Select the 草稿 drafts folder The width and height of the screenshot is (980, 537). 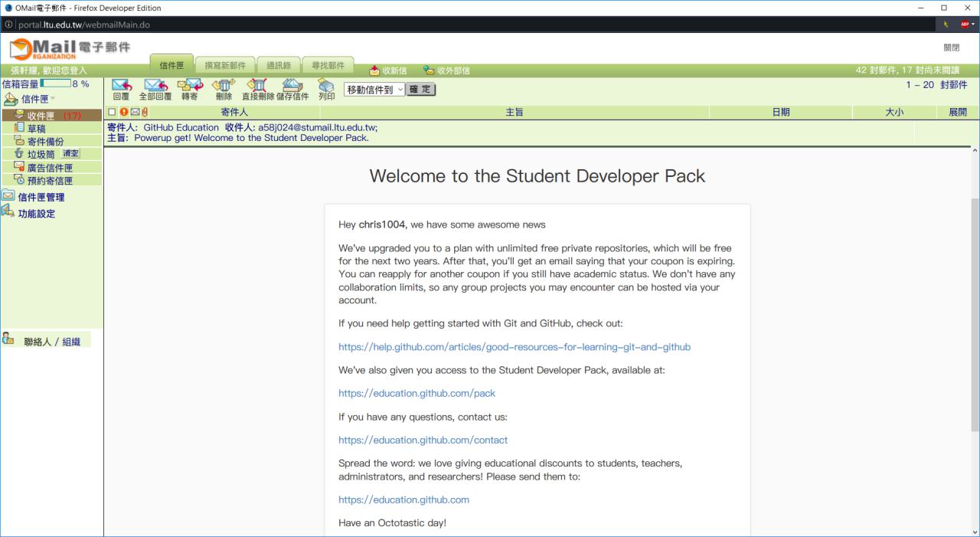pyautogui.click(x=37, y=129)
